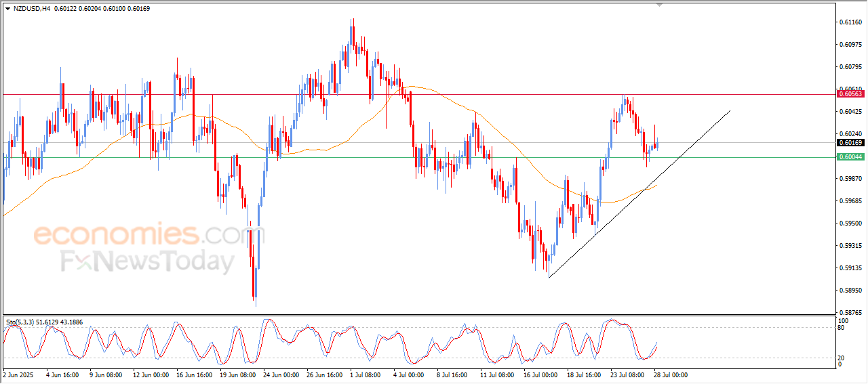Select the black horizontal resistance line
868x384 pixels.
pyautogui.click(x=418, y=94)
